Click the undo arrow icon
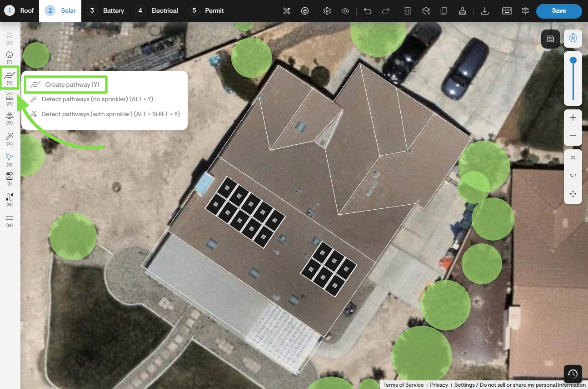 (368, 11)
